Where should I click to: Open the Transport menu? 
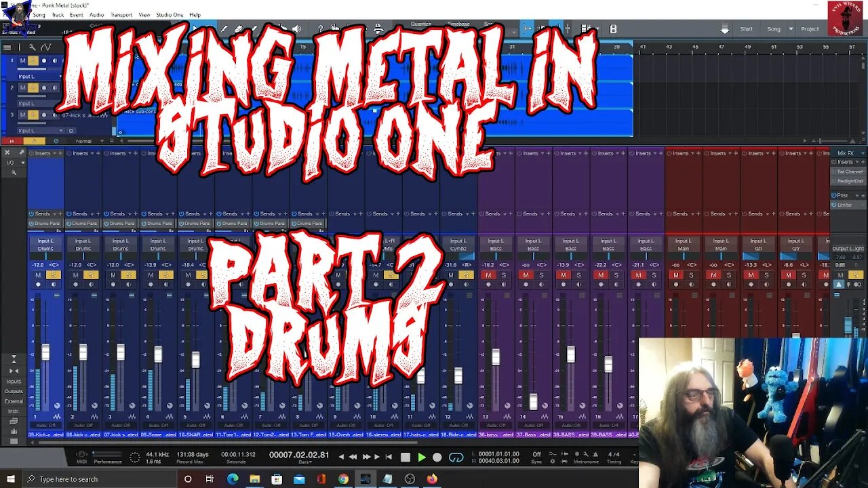click(121, 14)
